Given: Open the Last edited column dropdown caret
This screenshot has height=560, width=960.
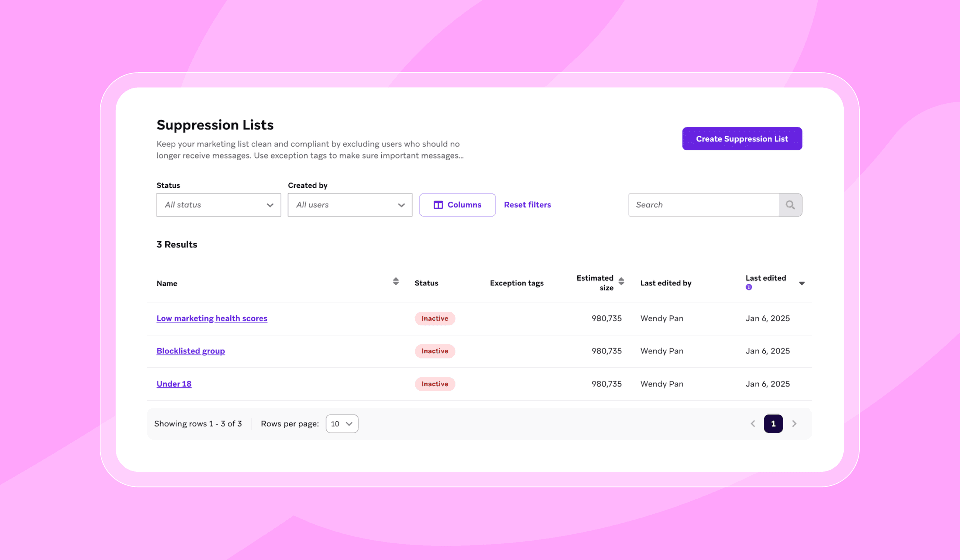Looking at the screenshot, I should (x=802, y=283).
